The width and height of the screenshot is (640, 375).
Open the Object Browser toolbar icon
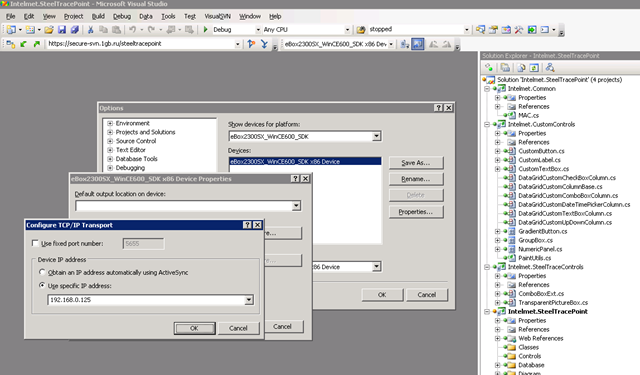coord(506,29)
